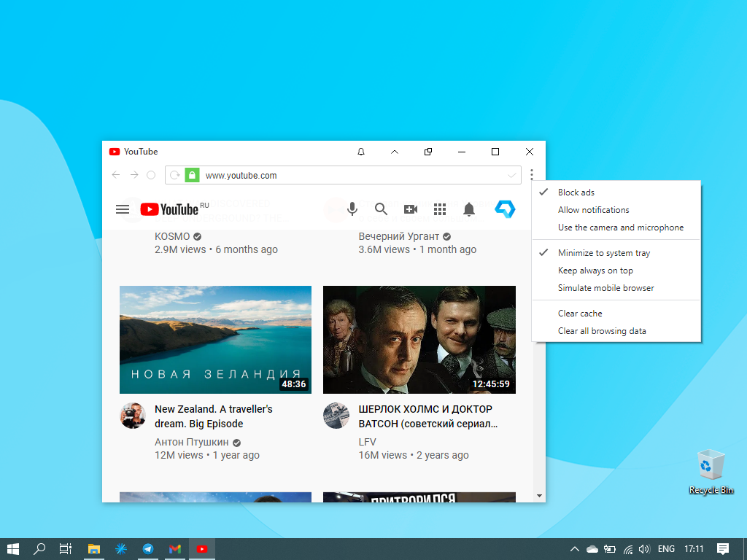Go forward with the right arrow button
Viewport: 747px width, 560px height.
tap(134, 175)
